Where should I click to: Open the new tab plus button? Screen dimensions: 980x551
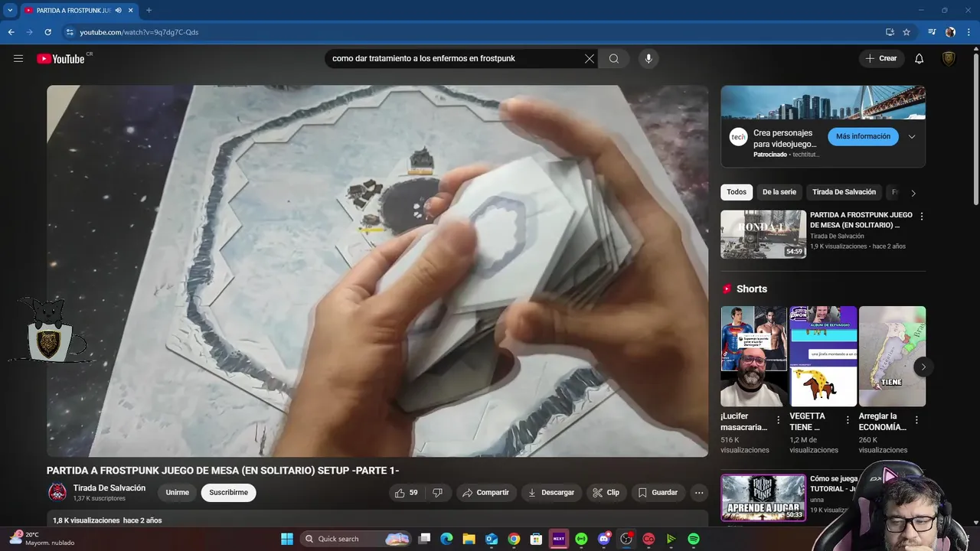coord(149,10)
